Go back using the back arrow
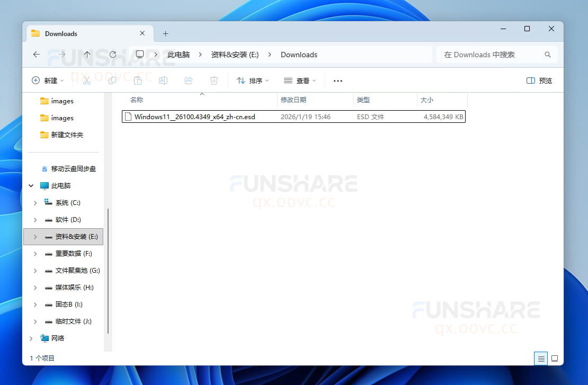The image size is (588, 385). click(36, 55)
